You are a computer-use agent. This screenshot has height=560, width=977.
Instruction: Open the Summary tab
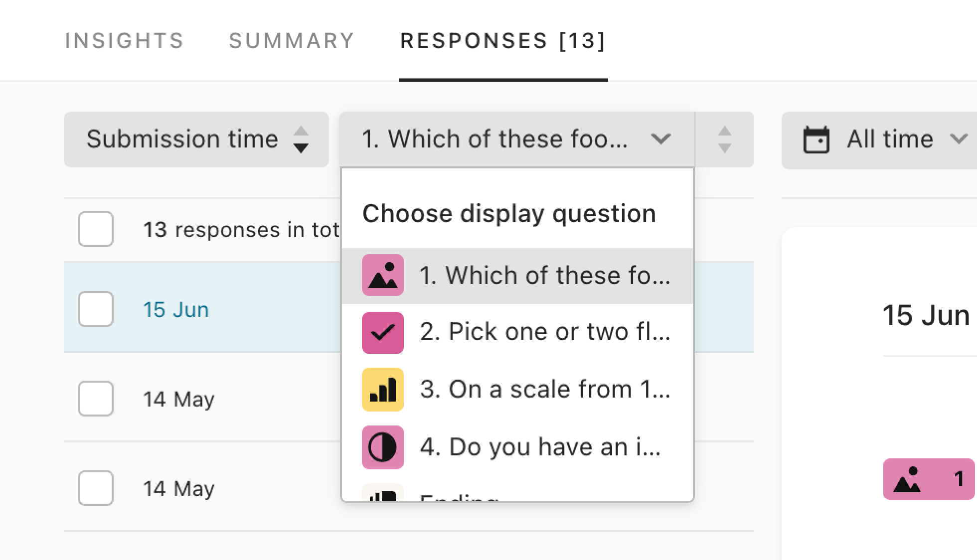coord(292,40)
